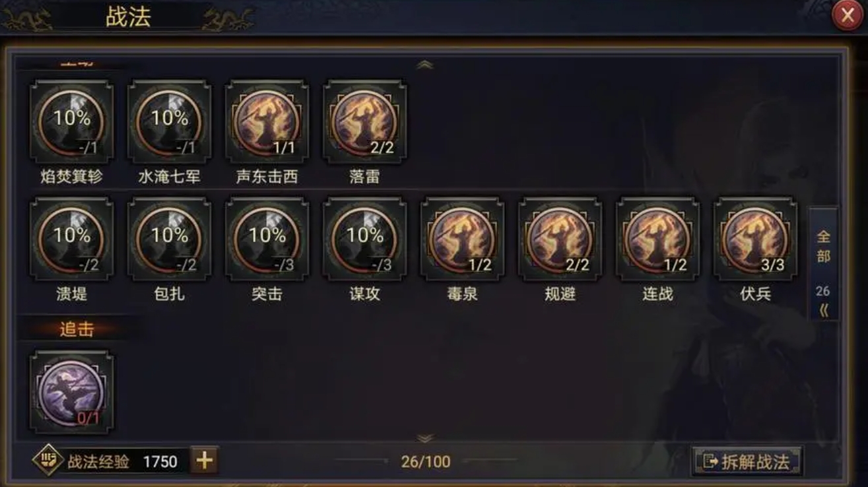868x487 pixels.
Task: Select the 水淹七军 tactic icon
Action: coord(169,122)
